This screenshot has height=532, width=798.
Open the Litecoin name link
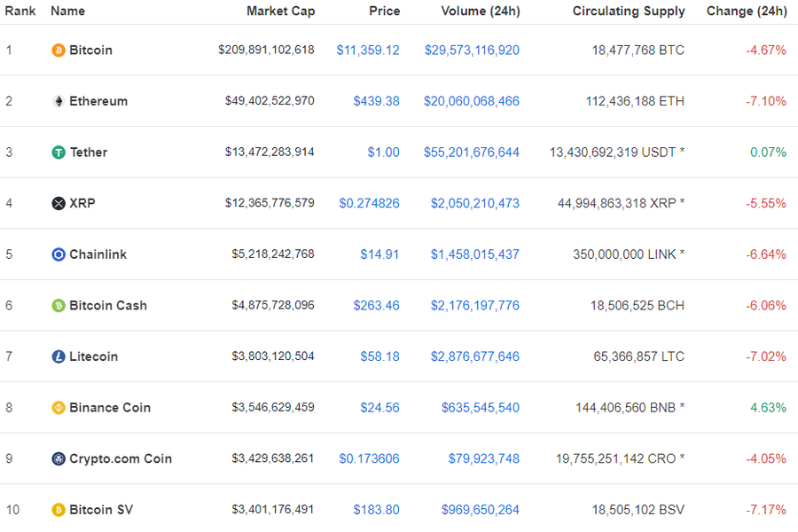point(93,356)
